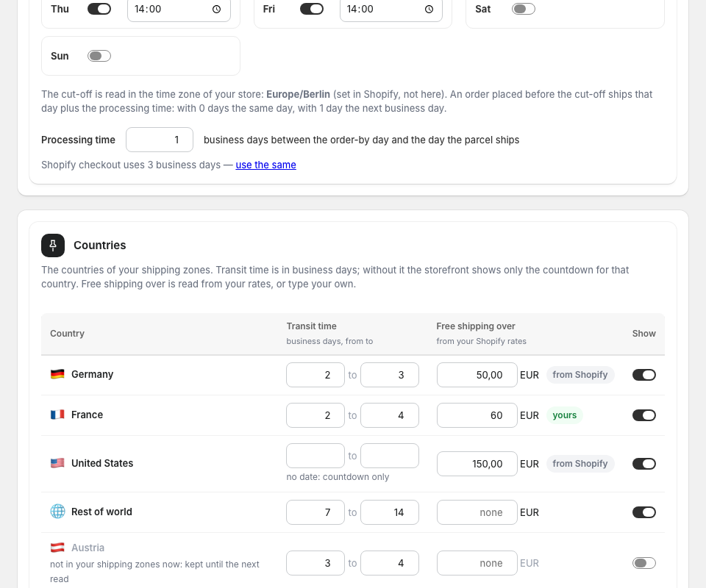The height and width of the screenshot is (588, 706).
Task: Click the Sun day label
Action: [60, 56]
